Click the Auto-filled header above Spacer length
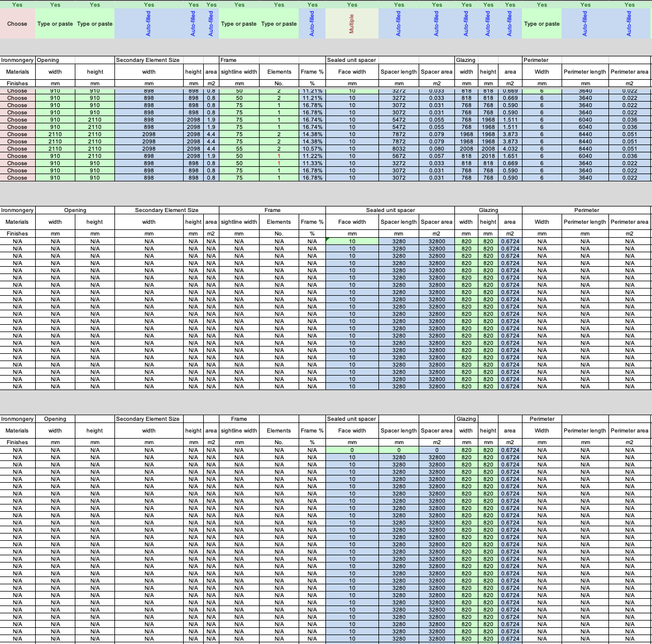652x644 pixels. click(399, 23)
